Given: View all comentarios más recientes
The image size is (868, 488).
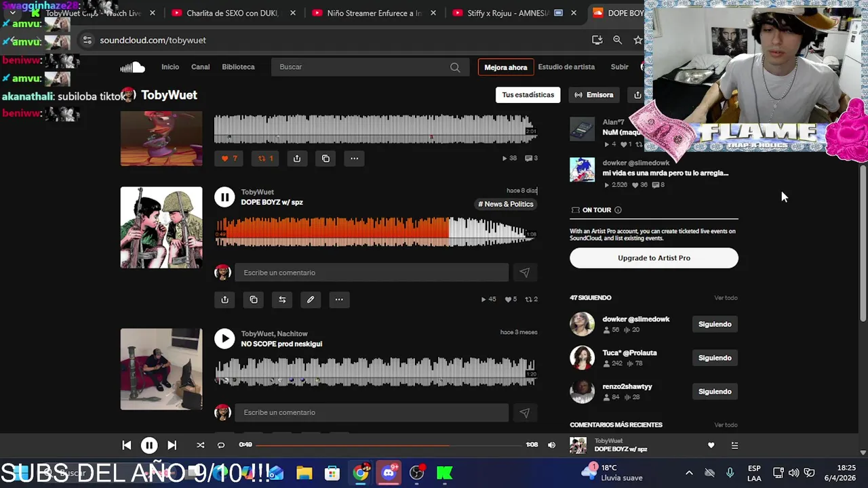Looking at the screenshot, I should point(726,425).
